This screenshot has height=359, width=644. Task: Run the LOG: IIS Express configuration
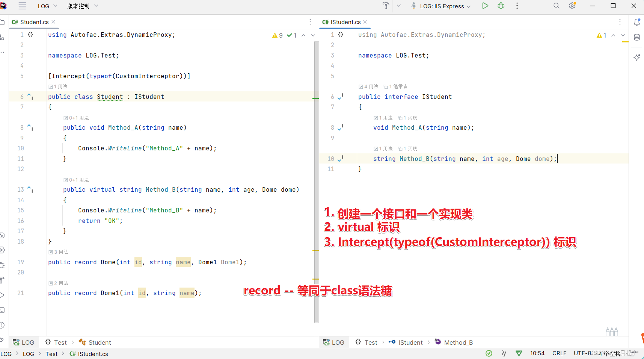point(485,6)
